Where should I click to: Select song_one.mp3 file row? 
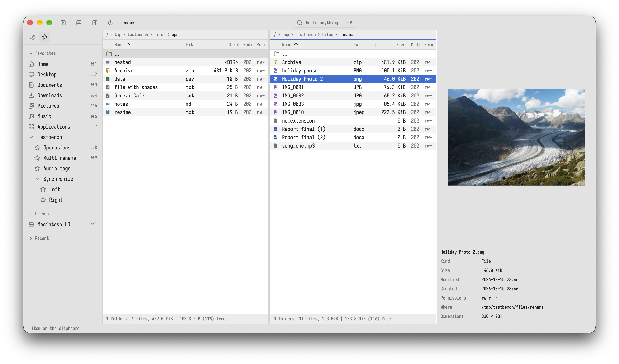(353, 146)
